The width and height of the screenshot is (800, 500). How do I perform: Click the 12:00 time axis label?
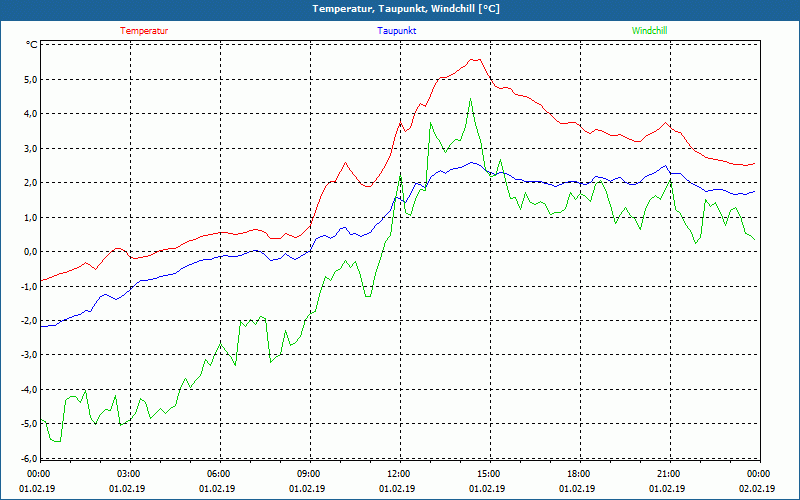[397, 474]
